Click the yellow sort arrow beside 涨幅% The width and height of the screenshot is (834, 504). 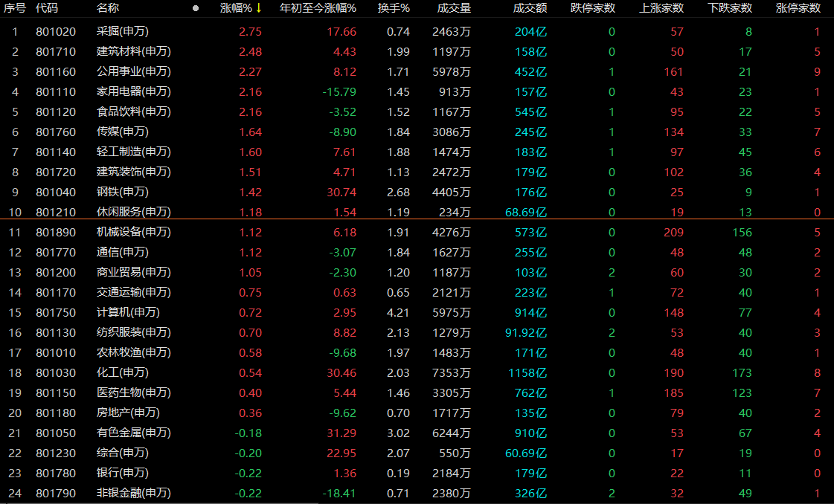click(259, 8)
